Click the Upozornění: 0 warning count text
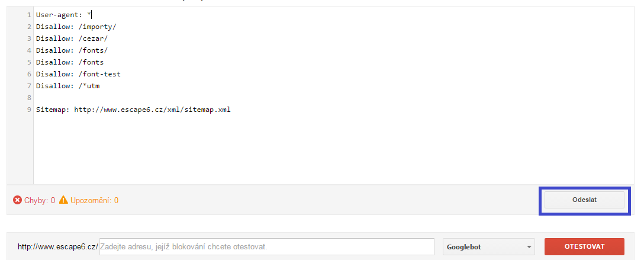This screenshot has width=644, height=260. point(95,200)
